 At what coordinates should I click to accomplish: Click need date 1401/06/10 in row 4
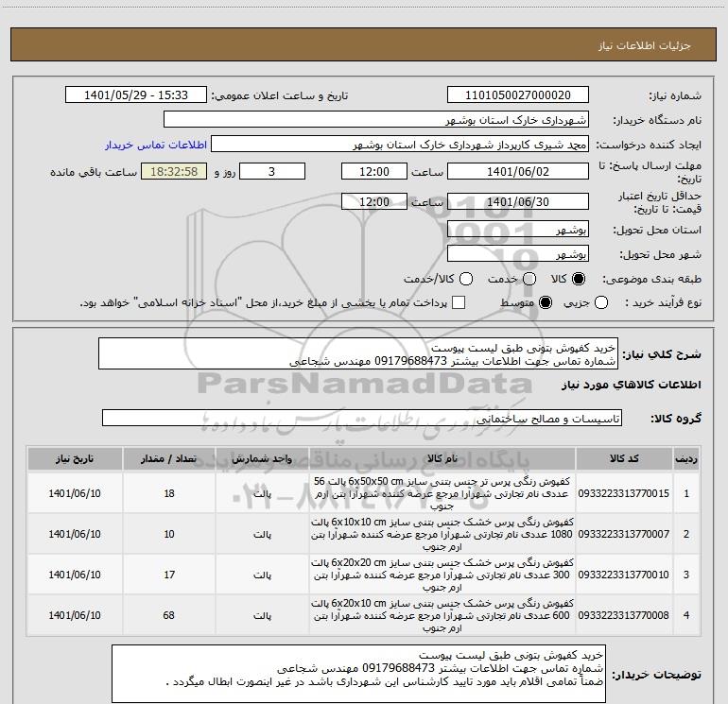point(75,615)
